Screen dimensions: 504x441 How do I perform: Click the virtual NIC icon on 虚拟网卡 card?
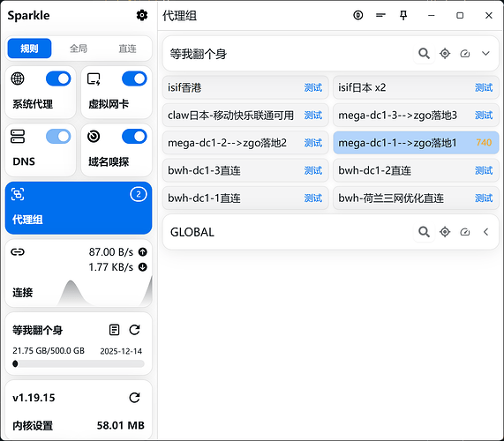[94, 78]
